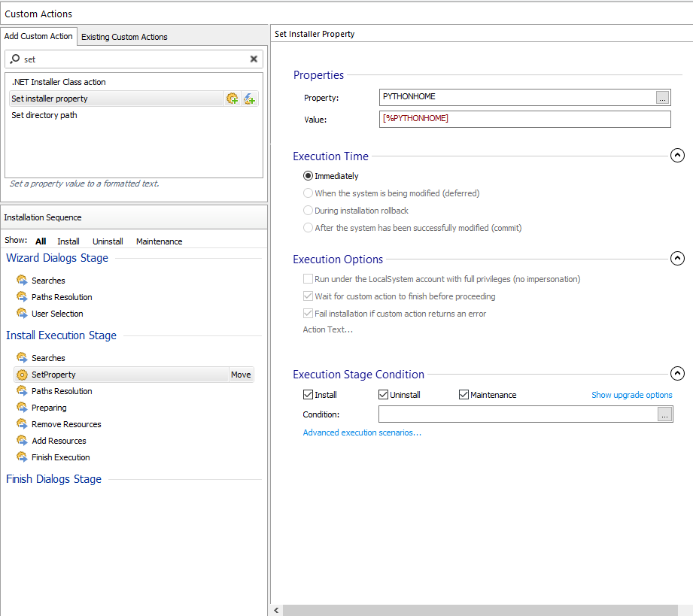Click the Finish Execution action icon
Screen dimensions: 693x616
22,457
